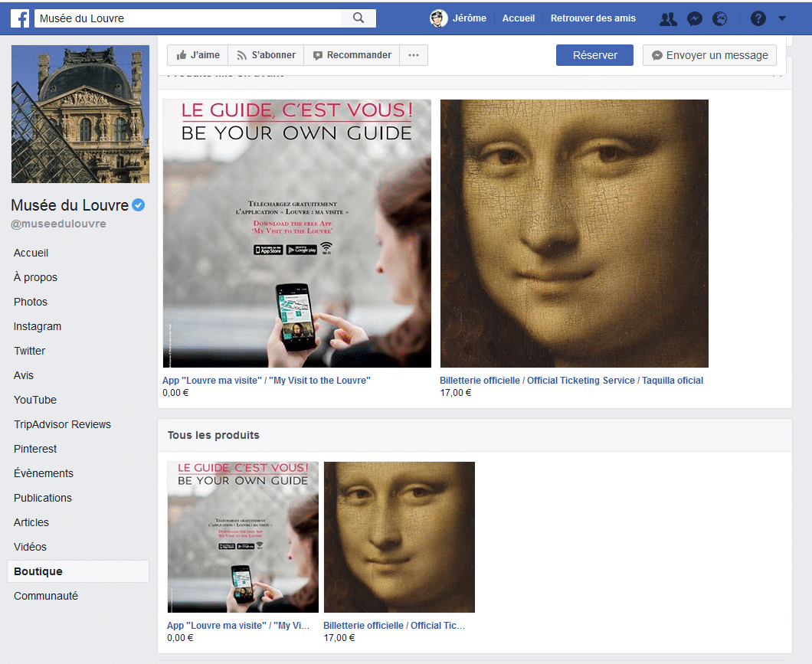The width and height of the screenshot is (812, 664).
Task: Open featured App "Louvre ma visite" product link
Action: (267, 381)
